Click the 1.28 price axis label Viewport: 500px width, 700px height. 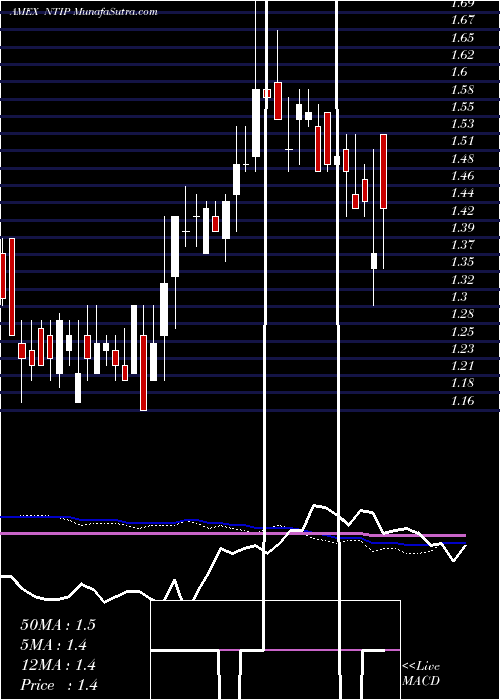point(462,314)
